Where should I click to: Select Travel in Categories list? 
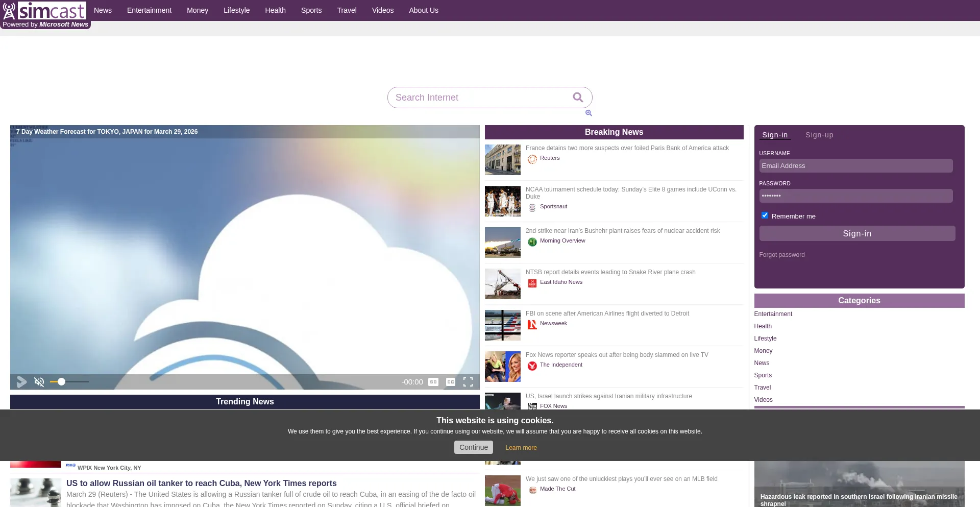763,388
